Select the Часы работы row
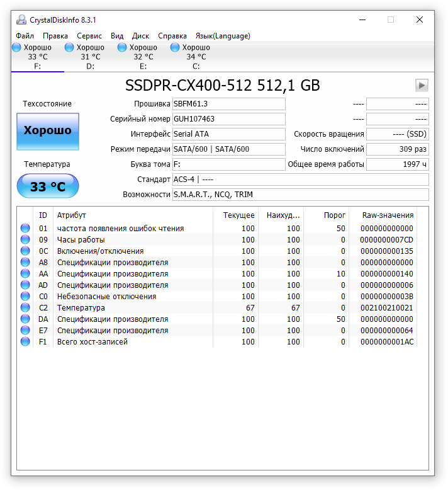The height and width of the screenshot is (490, 448). (217, 240)
